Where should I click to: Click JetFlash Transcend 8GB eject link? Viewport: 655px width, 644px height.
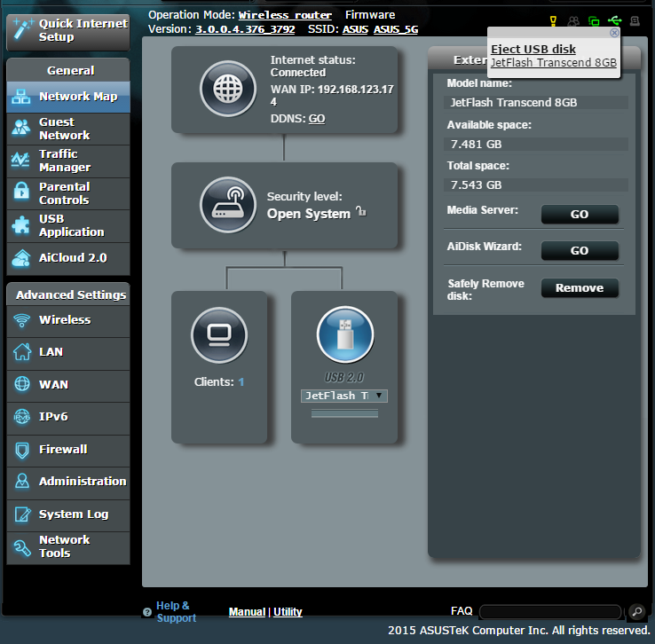click(554, 63)
